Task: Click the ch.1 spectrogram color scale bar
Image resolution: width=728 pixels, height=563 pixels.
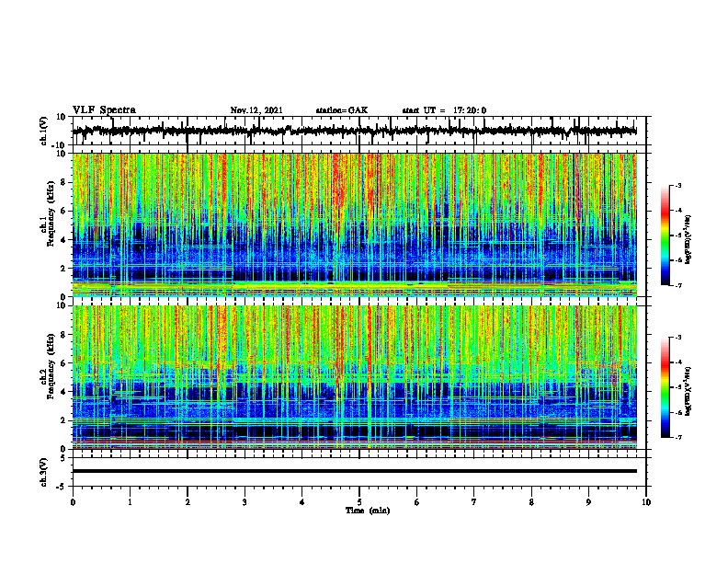Action: pyautogui.click(x=665, y=236)
